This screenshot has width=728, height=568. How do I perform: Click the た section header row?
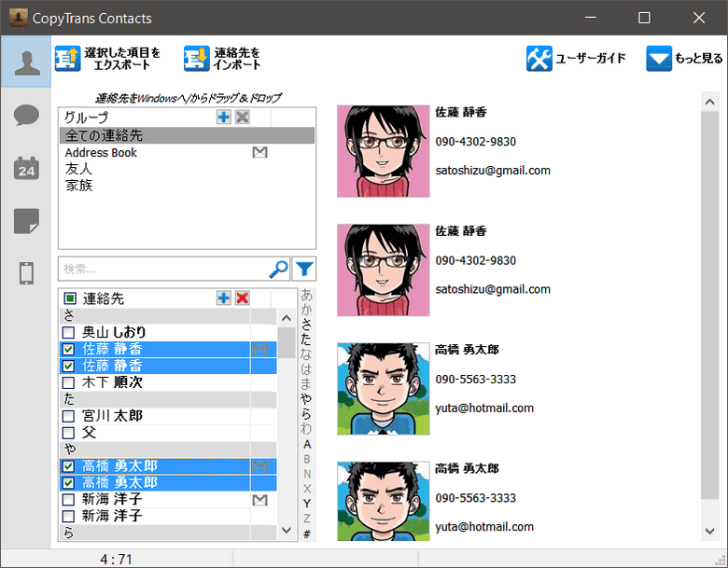[x=168, y=399]
